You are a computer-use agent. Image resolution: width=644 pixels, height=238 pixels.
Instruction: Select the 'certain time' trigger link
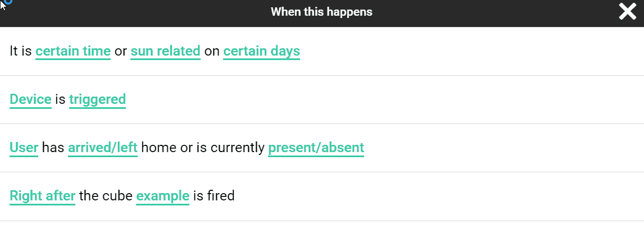click(73, 51)
